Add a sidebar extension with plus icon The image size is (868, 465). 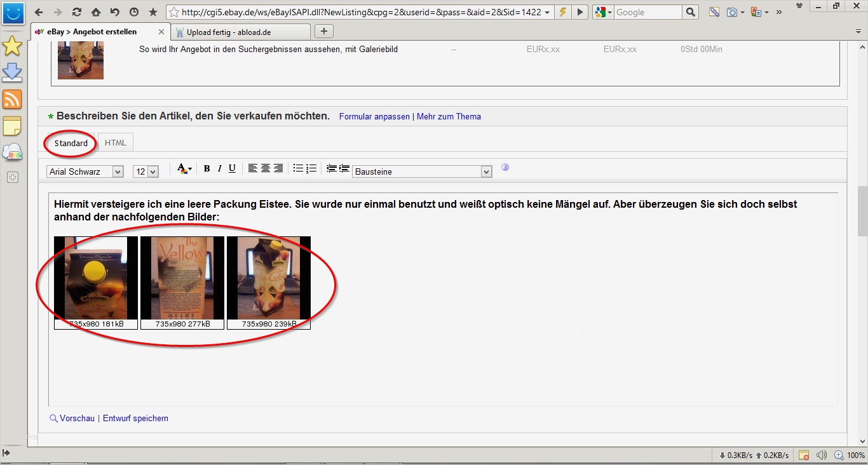tap(12, 178)
